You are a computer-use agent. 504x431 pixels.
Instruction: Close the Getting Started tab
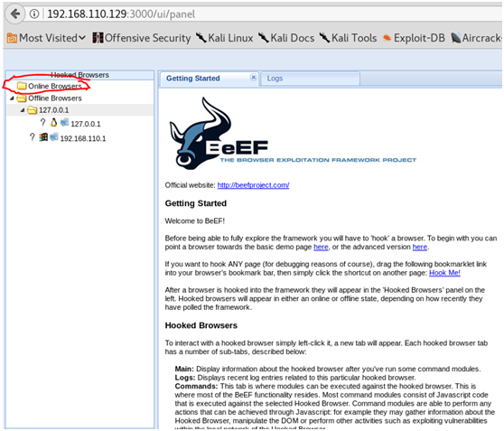pyautogui.click(x=253, y=77)
